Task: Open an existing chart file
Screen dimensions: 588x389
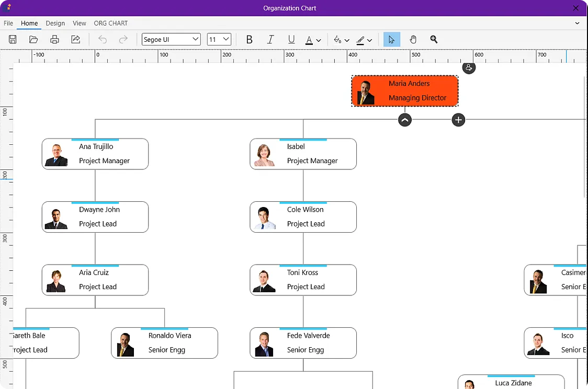Action: coord(32,39)
